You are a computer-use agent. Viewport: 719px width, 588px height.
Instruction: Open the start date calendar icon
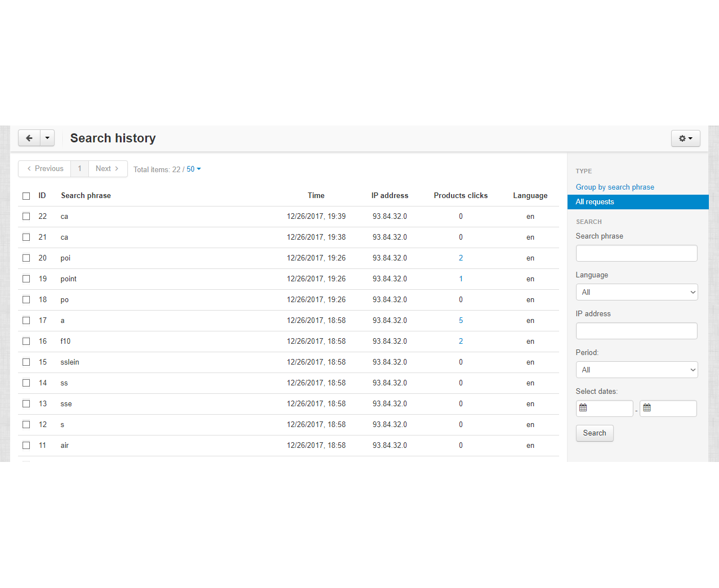pyautogui.click(x=583, y=408)
